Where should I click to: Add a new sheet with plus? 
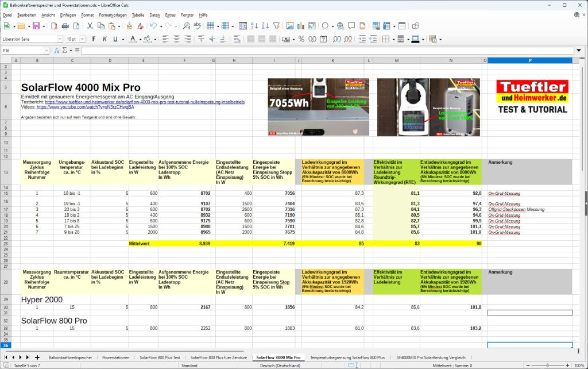pos(37,358)
